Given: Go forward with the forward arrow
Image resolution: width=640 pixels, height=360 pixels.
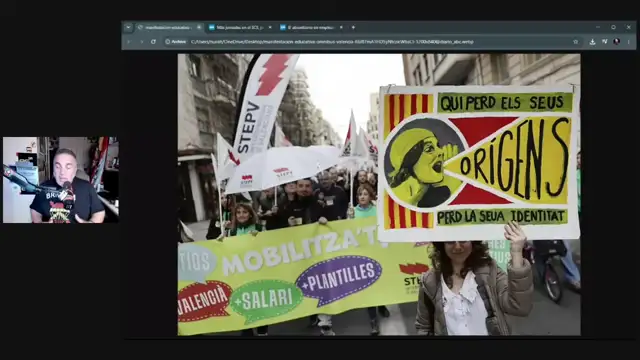Looking at the screenshot, I should [141, 42].
